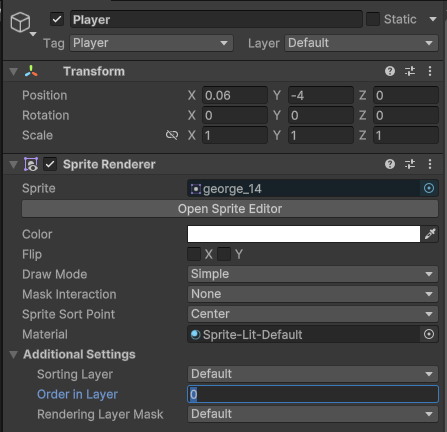Viewport: 447px width, 432px height.
Task: Enable Flip X checkbox
Action: [194, 254]
